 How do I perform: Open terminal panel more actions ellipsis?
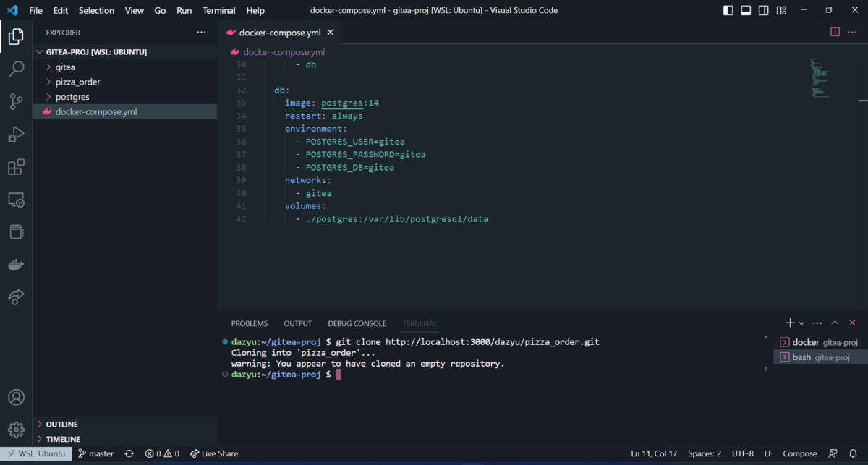tap(817, 323)
